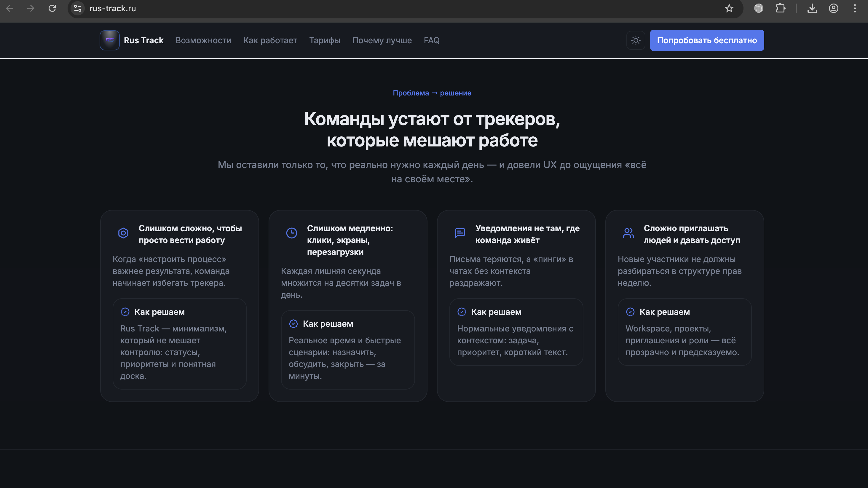Click the browser back arrow
Viewport: 868px width, 488px height.
10,8
